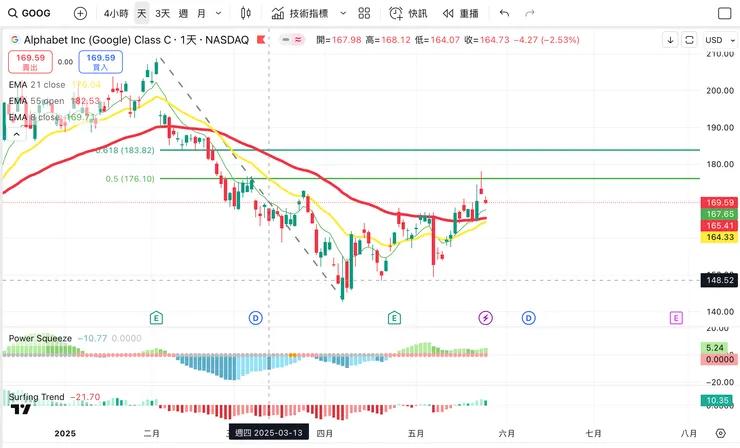Image resolution: width=740 pixels, height=448 pixels.
Task: Start bar replay with 重播
Action: coord(461,13)
